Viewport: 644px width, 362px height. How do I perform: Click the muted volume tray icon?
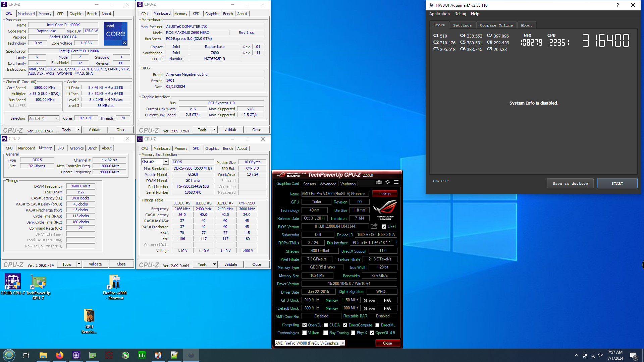tap(600, 355)
